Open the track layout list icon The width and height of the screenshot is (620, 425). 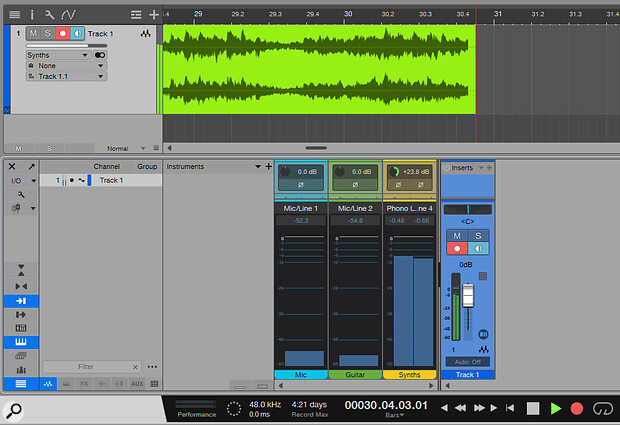tap(136, 15)
